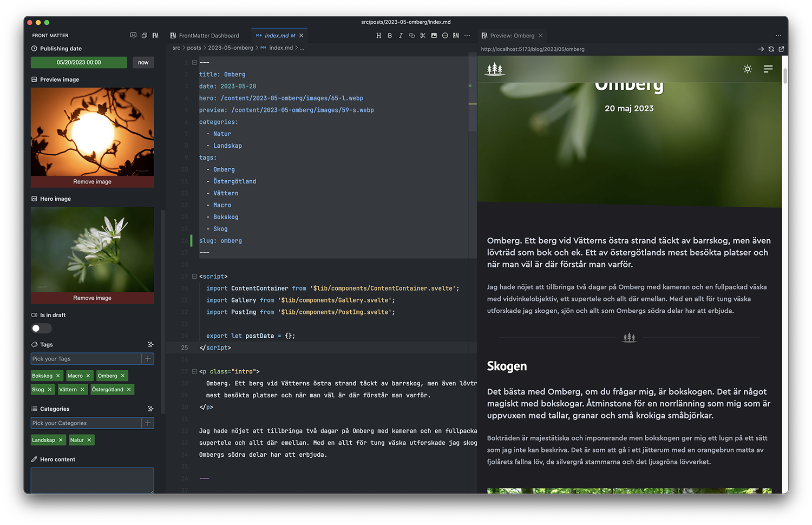Insert media using the image toolbar icon
The width and height of the screenshot is (812, 525).
tap(434, 36)
